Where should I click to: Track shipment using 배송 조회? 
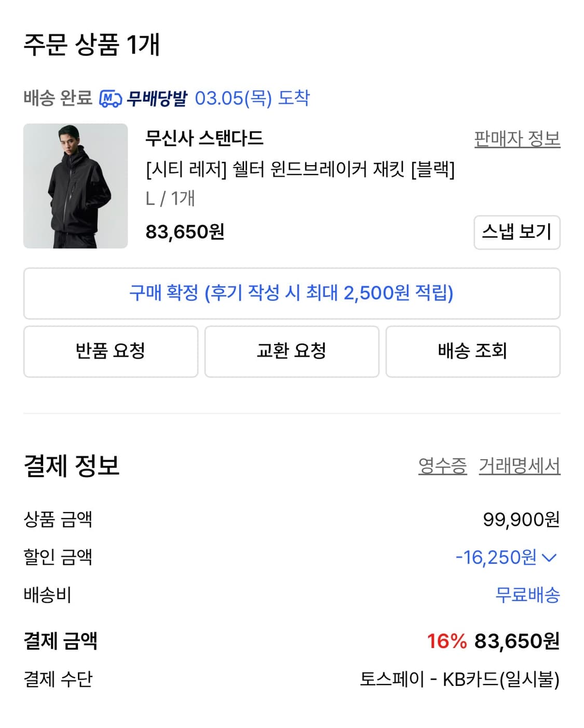point(472,352)
